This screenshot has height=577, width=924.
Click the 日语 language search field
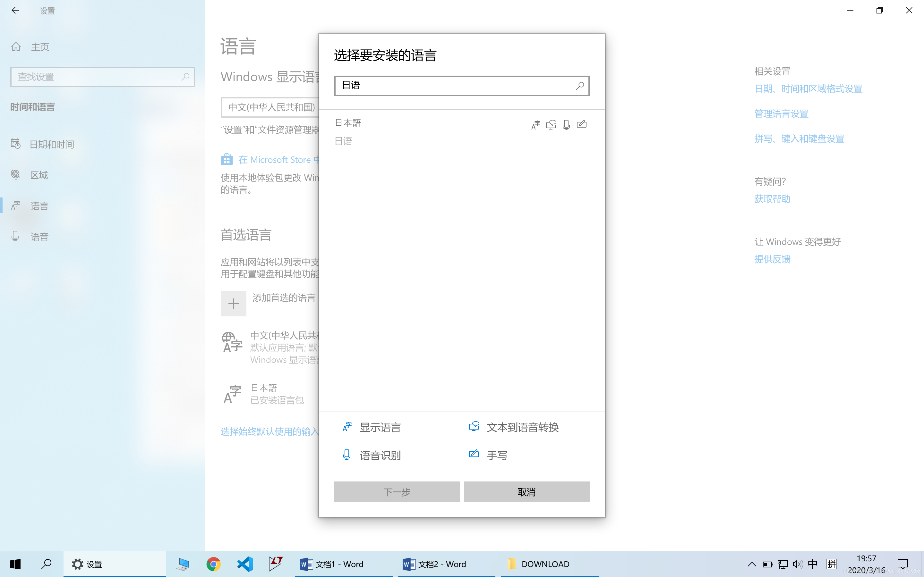tap(454, 86)
